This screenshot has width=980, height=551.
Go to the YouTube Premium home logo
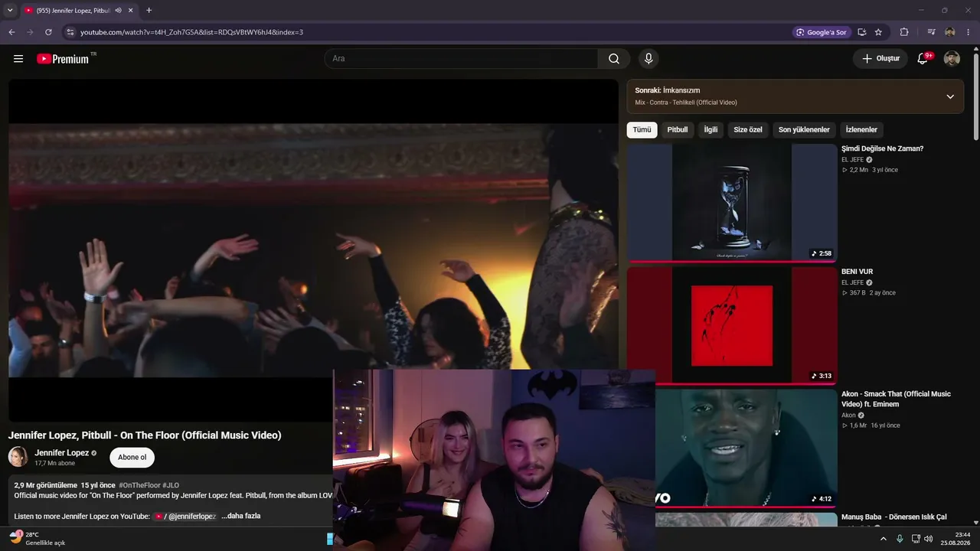[63, 59]
